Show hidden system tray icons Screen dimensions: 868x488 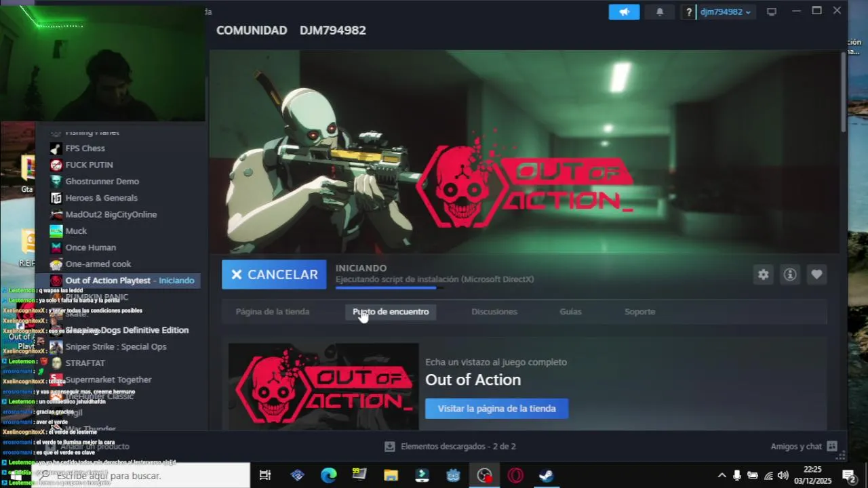pyautogui.click(x=722, y=476)
